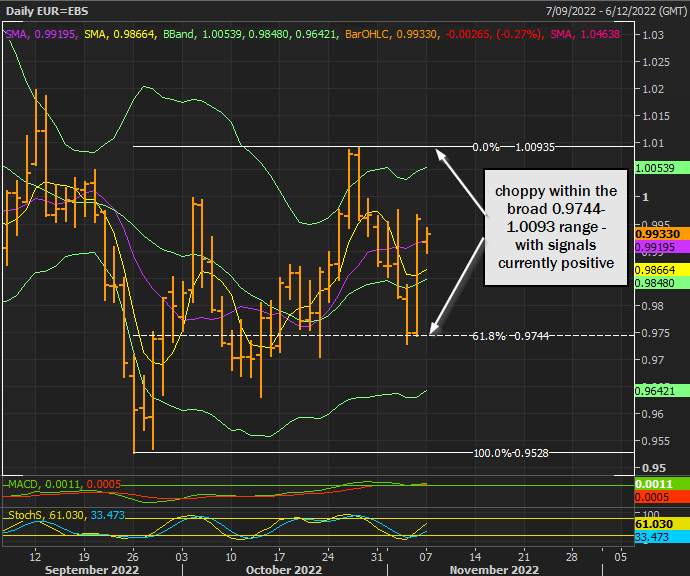Click the 1.01 price axis label
Screen dimensions: 690x576
653,143
